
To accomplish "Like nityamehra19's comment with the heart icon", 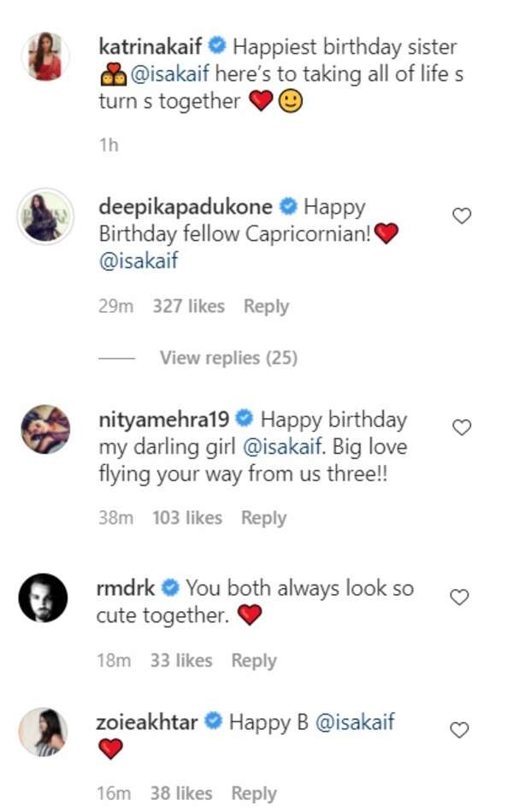I will pyautogui.click(x=462, y=427).
